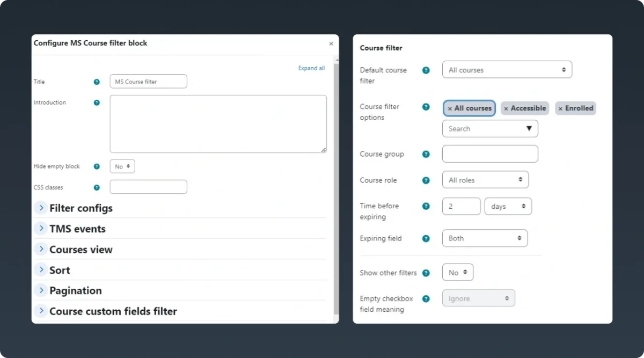This screenshot has width=644, height=358.
Task: Click the Title input field
Action: click(149, 82)
